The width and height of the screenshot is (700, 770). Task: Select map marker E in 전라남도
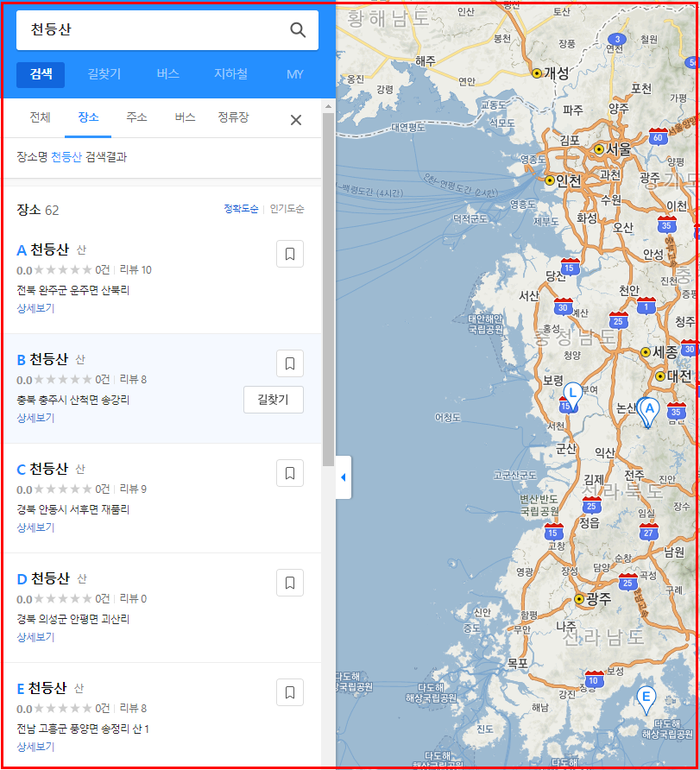click(646, 700)
